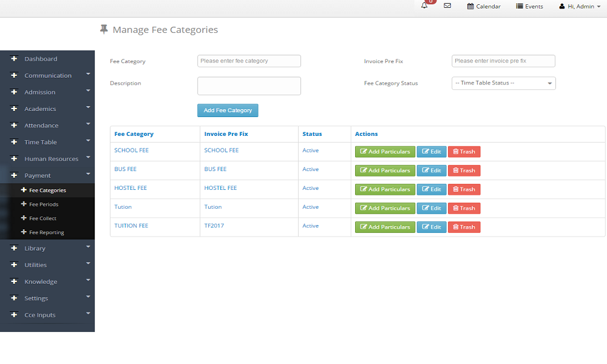607x364 pixels.
Task: Click the pin icon by Manage Fee Categories
Action: [x=104, y=29]
